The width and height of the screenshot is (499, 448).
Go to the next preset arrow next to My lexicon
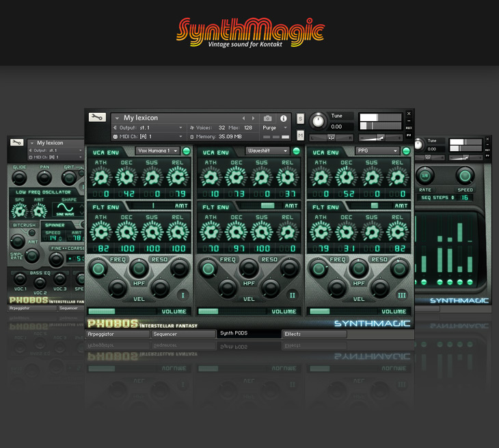pyautogui.click(x=254, y=118)
